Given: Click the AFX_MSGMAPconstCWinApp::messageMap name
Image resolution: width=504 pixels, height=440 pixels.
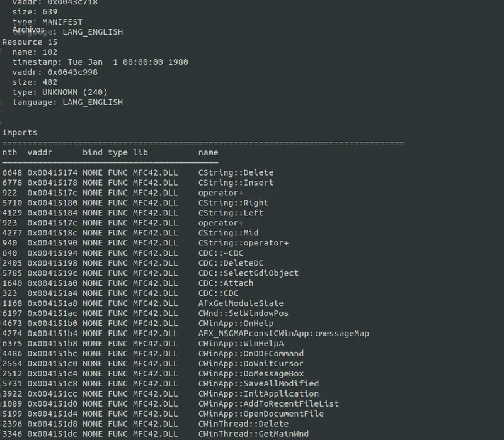Looking at the screenshot, I should click(283, 334).
